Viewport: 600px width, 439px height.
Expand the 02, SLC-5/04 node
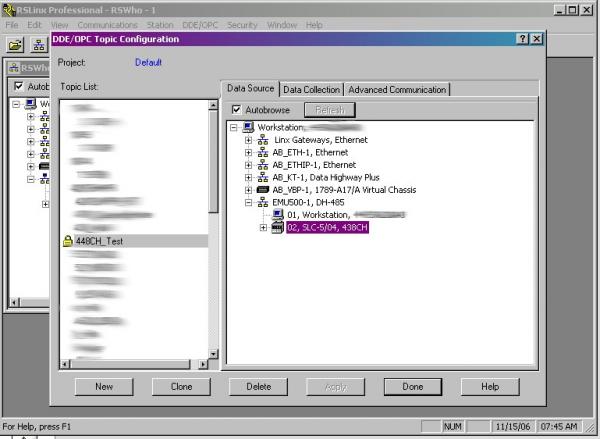[x=263, y=227]
